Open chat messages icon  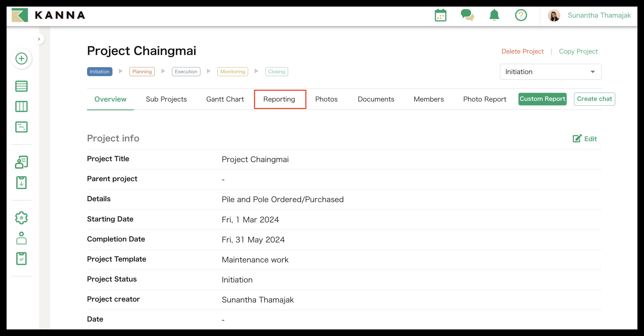coord(467,15)
